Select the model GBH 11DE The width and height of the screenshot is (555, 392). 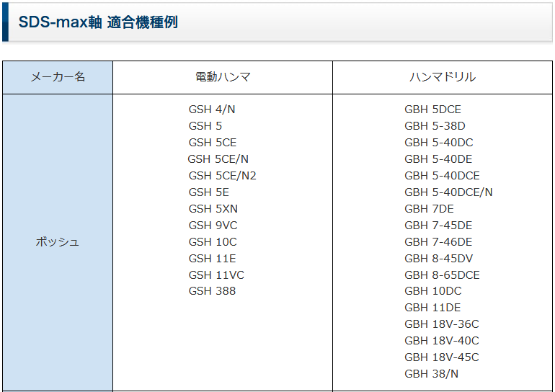point(432,308)
